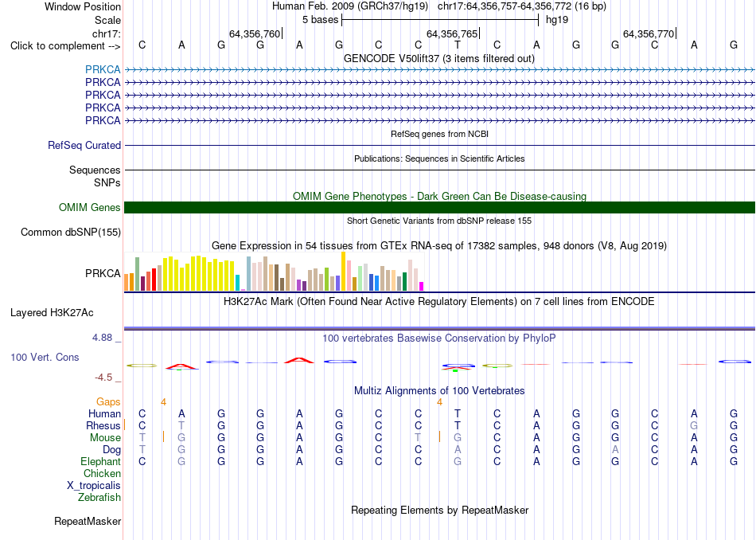Click 'Repeating Elements by RepeatMasker' title
This screenshot has height=540, width=756.
click(440, 510)
